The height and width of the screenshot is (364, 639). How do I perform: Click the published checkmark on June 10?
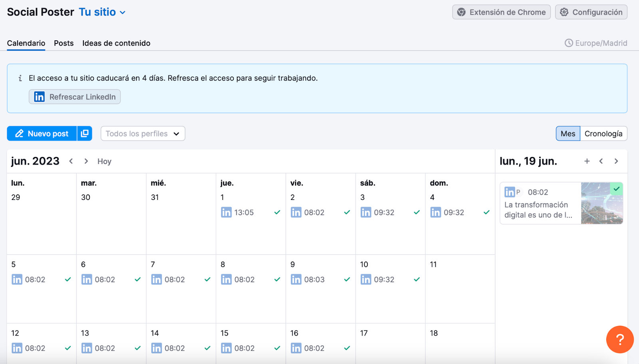[417, 279]
